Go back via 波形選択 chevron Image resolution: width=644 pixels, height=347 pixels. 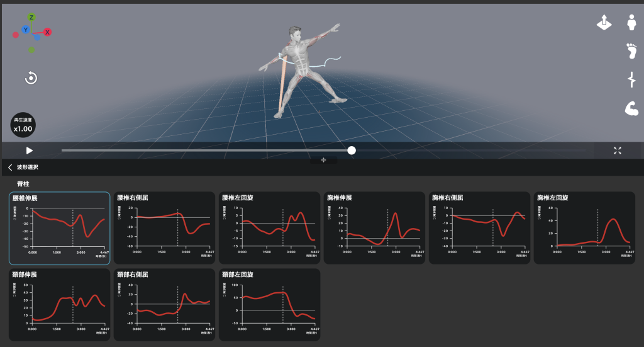pos(11,168)
